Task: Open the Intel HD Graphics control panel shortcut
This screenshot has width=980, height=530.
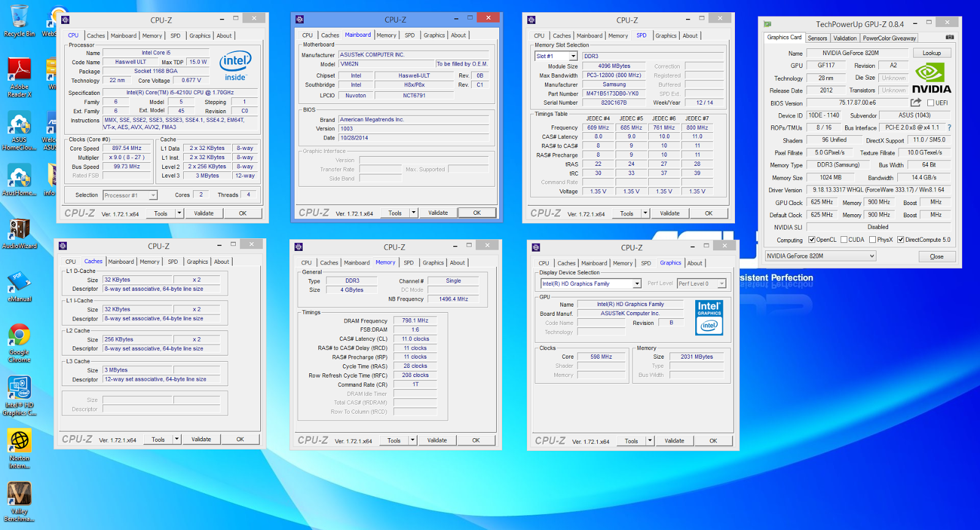Action: 19,396
